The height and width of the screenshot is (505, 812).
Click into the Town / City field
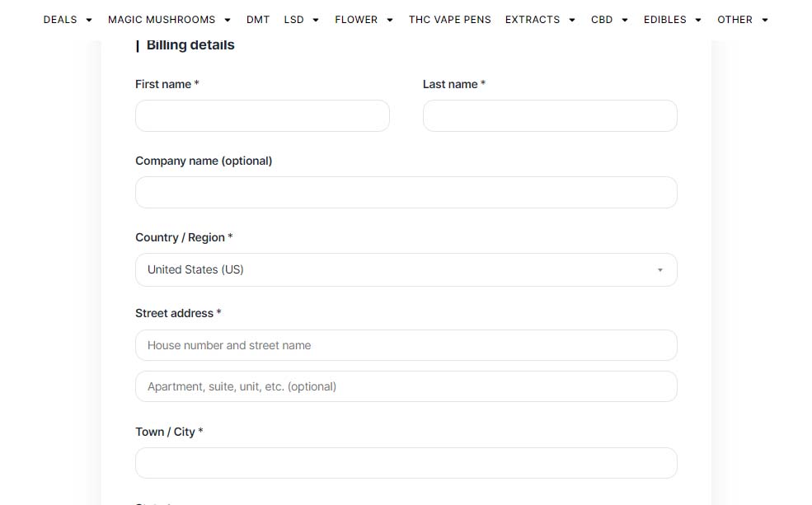click(x=406, y=463)
